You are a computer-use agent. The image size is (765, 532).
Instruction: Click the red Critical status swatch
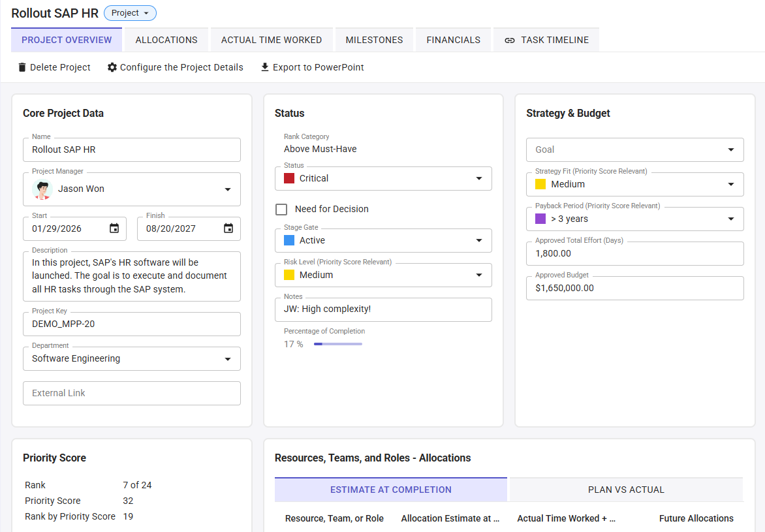pyautogui.click(x=289, y=179)
